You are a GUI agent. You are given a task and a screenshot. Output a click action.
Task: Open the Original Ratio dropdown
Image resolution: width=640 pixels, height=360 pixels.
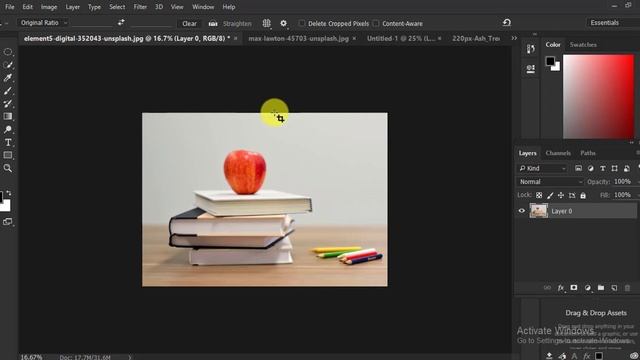43,23
